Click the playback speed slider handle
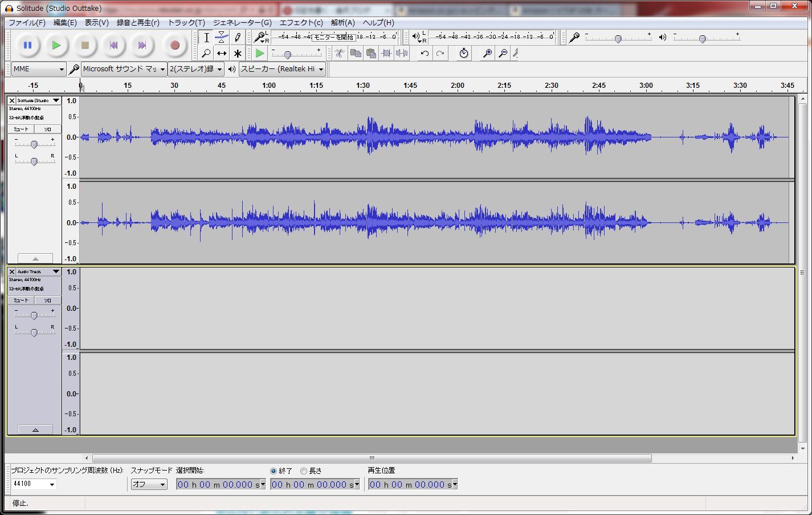Viewport: 812px width, 515px height. [288, 55]
